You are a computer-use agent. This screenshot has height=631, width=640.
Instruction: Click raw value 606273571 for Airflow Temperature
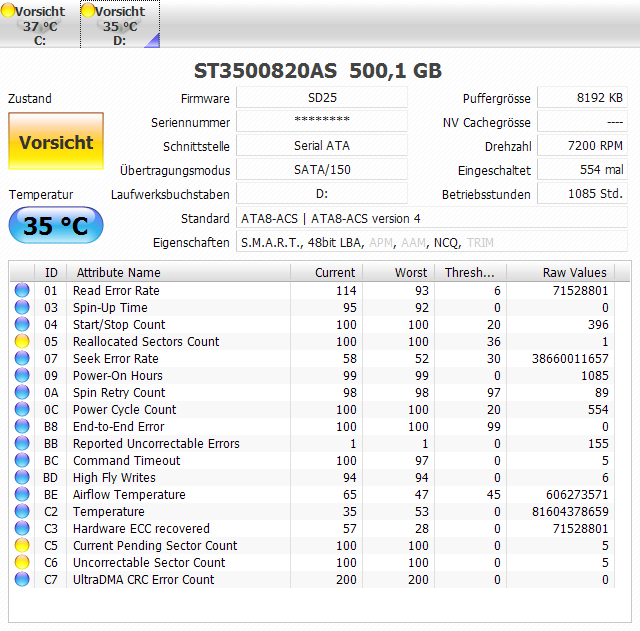(x=577, y=495)
